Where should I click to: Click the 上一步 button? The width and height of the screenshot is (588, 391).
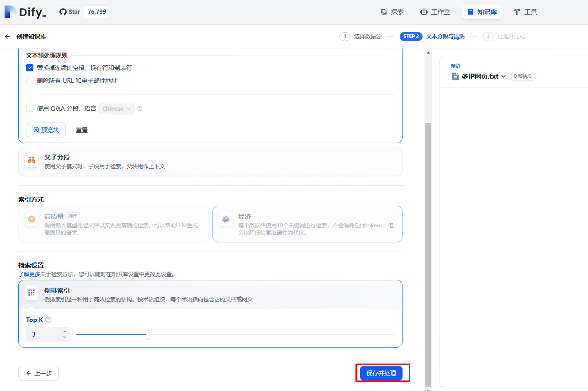coord(38,373)
